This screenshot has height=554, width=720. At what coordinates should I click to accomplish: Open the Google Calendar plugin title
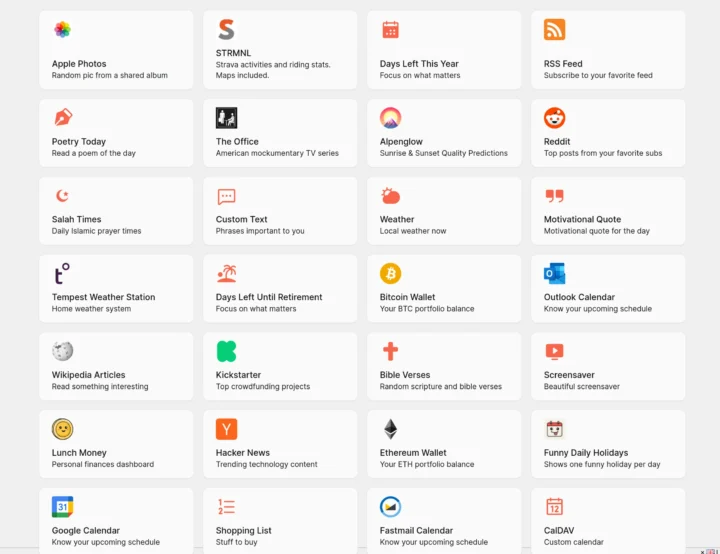pos(85,531)
